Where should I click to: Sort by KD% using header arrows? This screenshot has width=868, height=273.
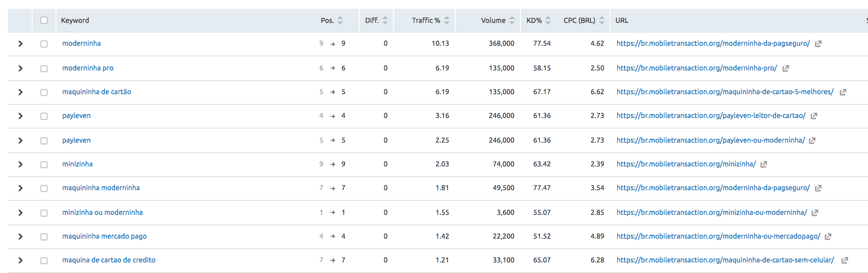pyautogui.click(x=548, y=20)
